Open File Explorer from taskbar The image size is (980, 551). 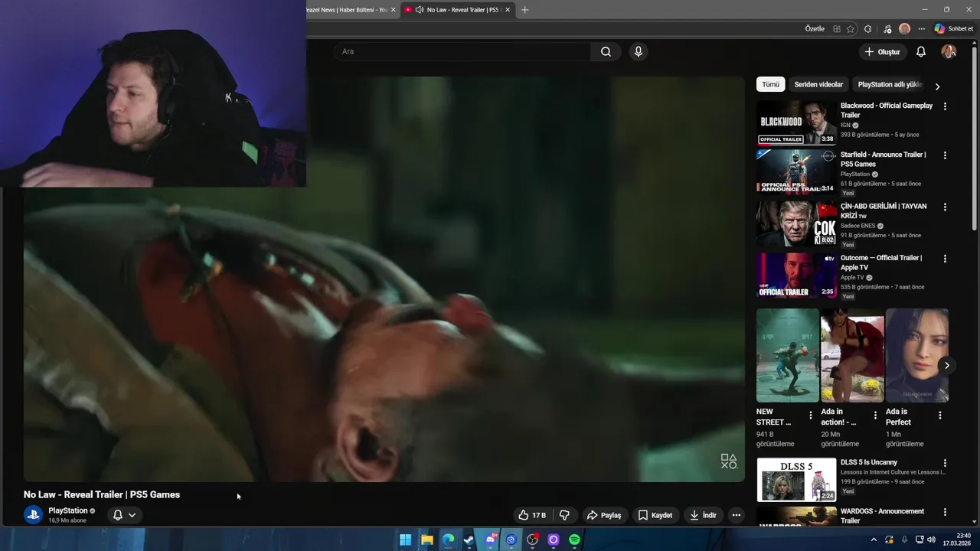(427, 540)
